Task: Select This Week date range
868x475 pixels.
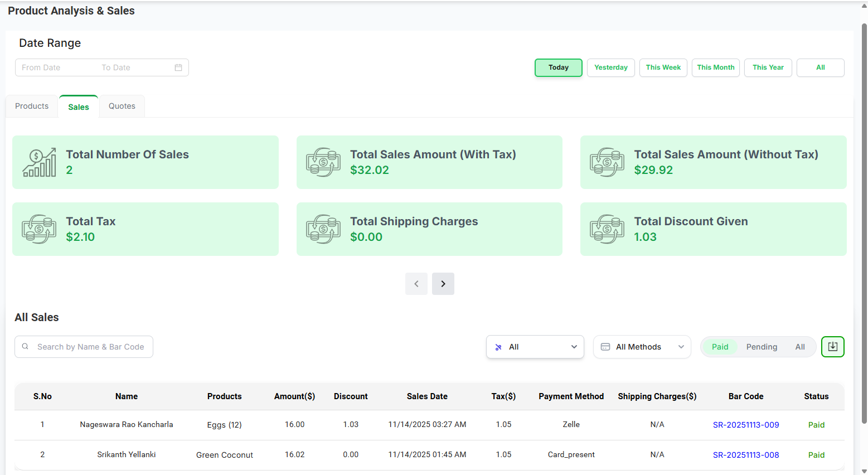Action: [x=663, y=67]
